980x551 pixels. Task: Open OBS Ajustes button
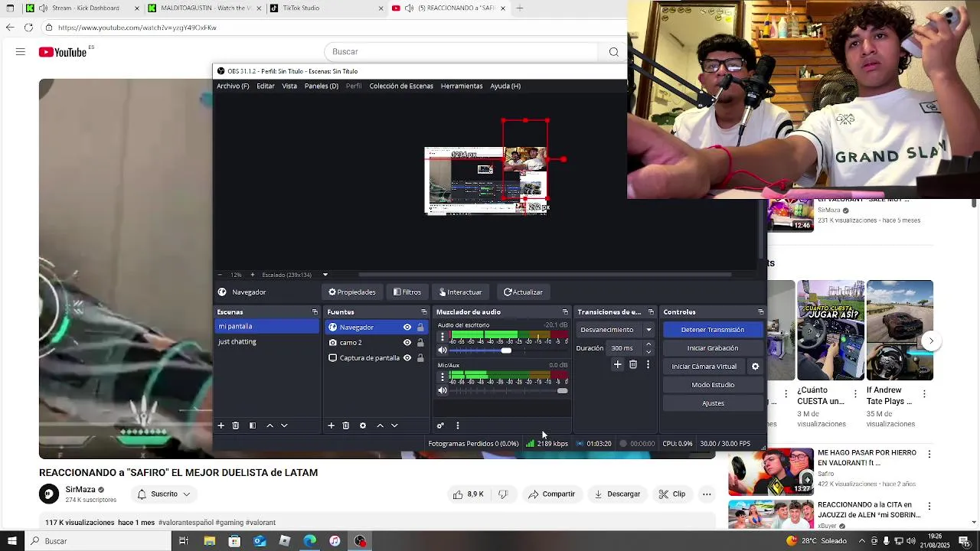pyautogui.click(x=713, y=403)
